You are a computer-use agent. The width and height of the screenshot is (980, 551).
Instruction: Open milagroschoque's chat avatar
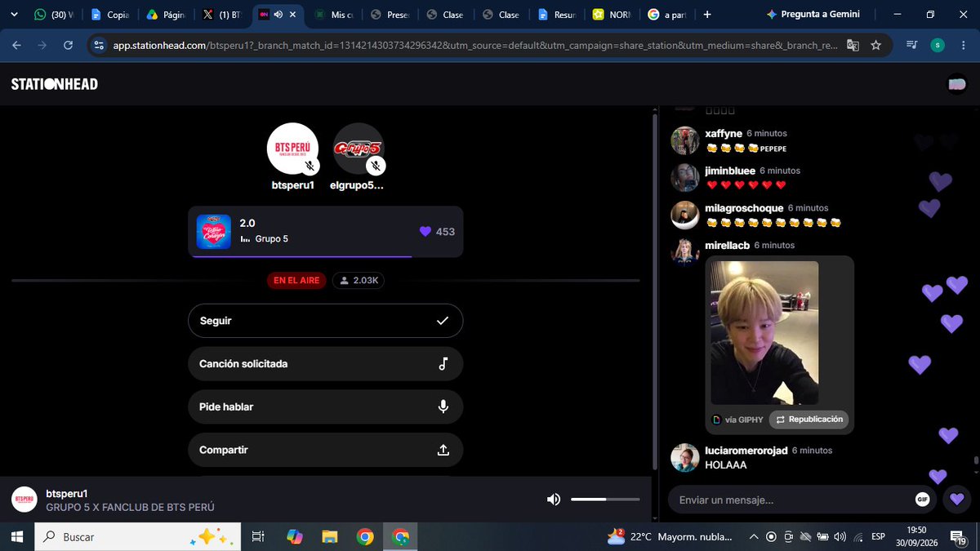pyautogui.click(x=684, y=216)
